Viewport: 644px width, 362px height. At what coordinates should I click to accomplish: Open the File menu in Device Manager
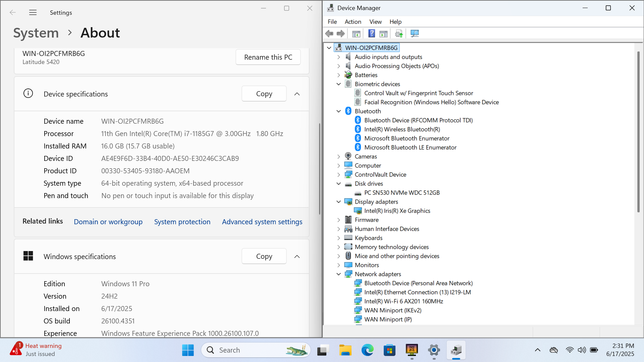[x=332, y=22]
